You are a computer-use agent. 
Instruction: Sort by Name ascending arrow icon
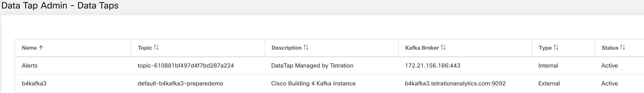coord(41,48)
